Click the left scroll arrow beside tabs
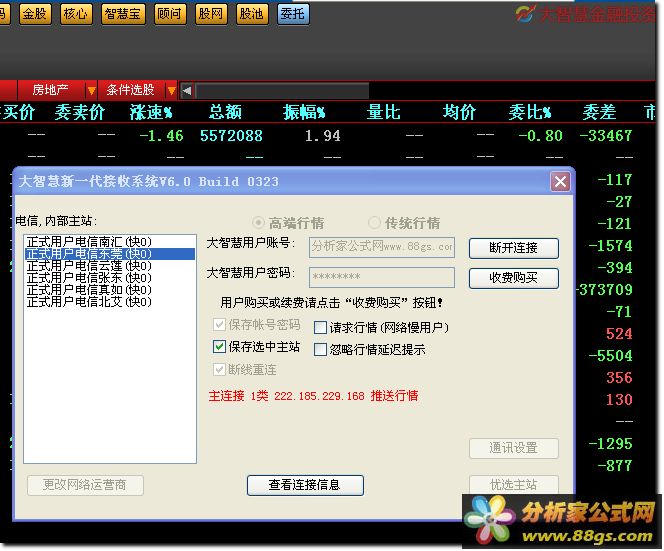This screenshot has height=551, width=664. click(x=187, y=90)
